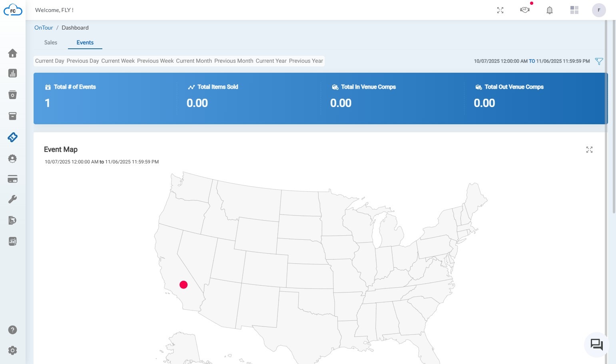The image size is (616, 364).
Task: Open the apps grid menu
Action: pos(574,10)
